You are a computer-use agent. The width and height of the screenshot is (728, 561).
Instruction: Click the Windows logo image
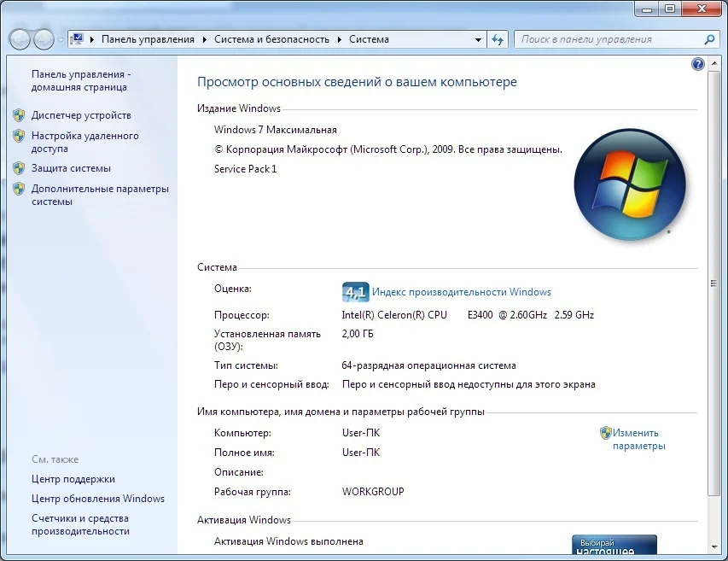pyautogui.click(x=630, y=184)
